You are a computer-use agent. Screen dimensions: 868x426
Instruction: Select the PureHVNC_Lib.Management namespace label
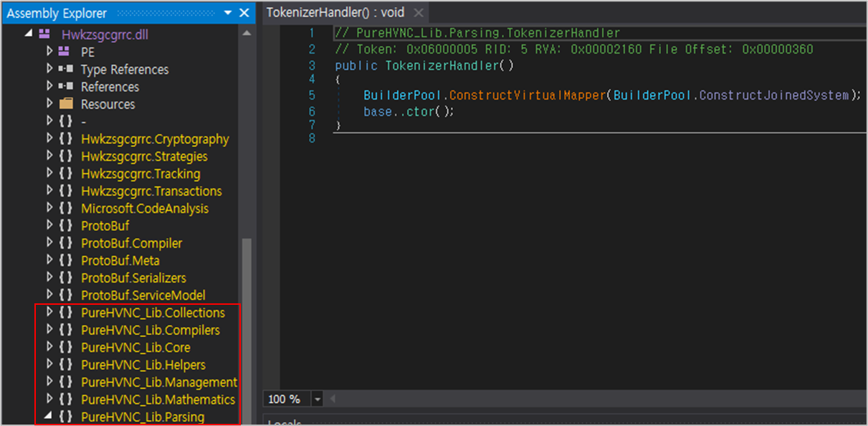tap(159, 382)
